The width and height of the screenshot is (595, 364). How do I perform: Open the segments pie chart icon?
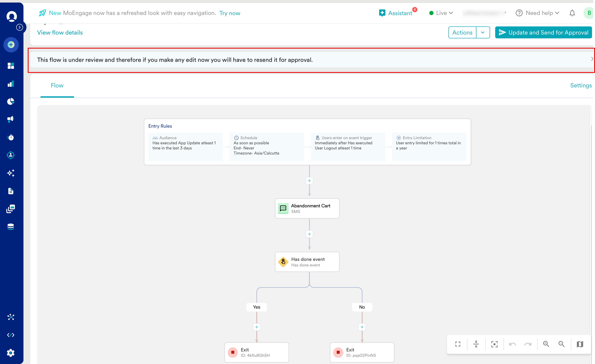pos(11,101)
